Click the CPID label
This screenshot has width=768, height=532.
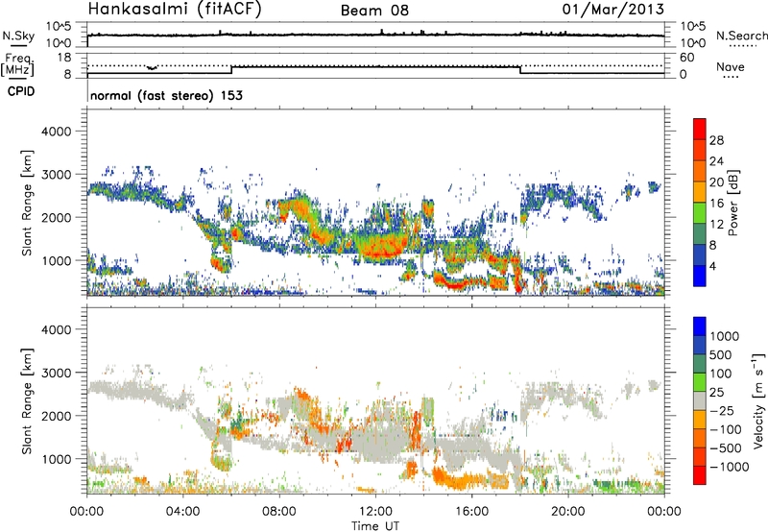tap(21, 91)
